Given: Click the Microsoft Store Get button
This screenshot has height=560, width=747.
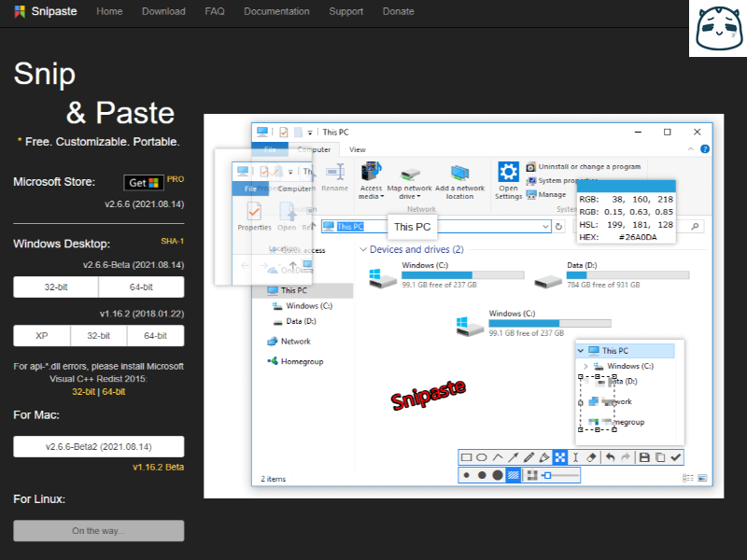Looking at the screenshot, I should click(144, 183).
